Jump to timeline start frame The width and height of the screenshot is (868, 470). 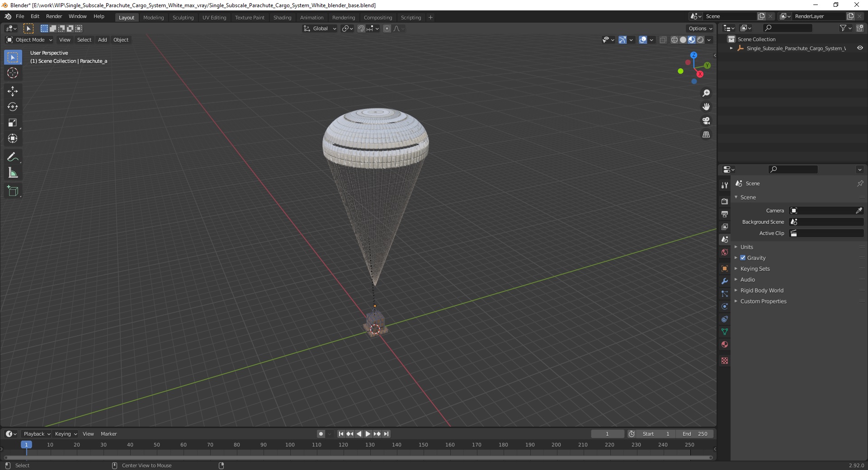point(341,434)
